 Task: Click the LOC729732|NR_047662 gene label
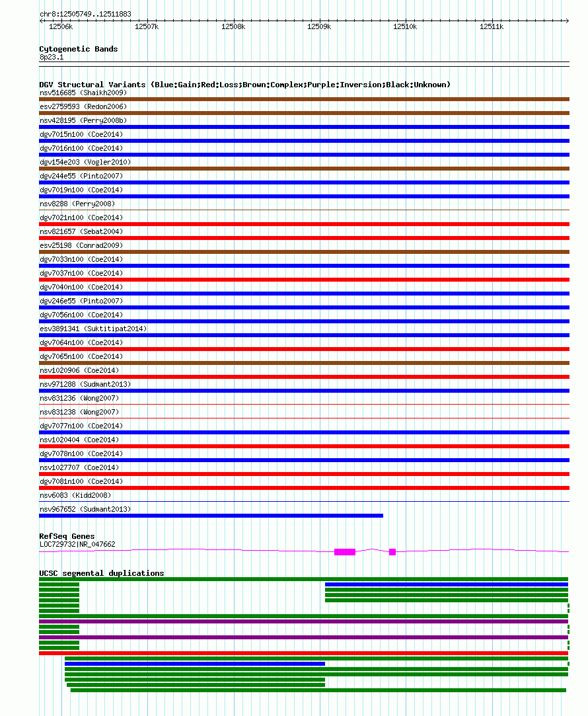(x=77, y=544)
